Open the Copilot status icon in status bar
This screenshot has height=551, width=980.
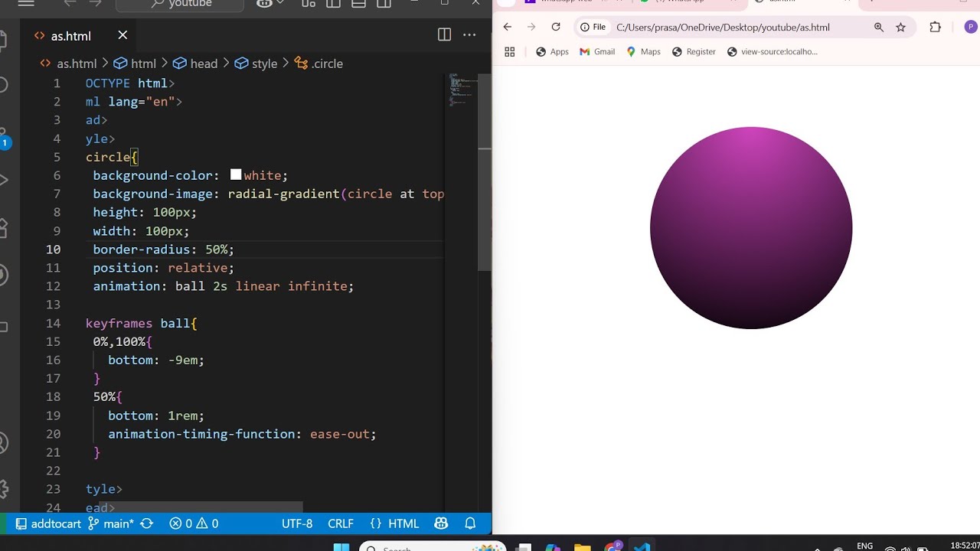[x=441, y=523]
